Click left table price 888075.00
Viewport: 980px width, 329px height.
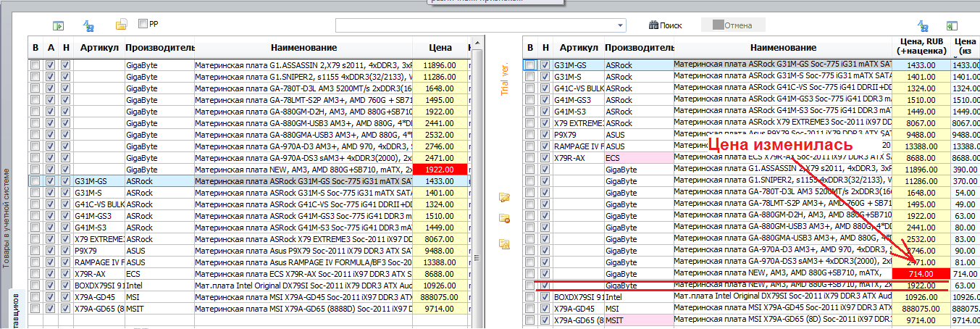[440, 297]
